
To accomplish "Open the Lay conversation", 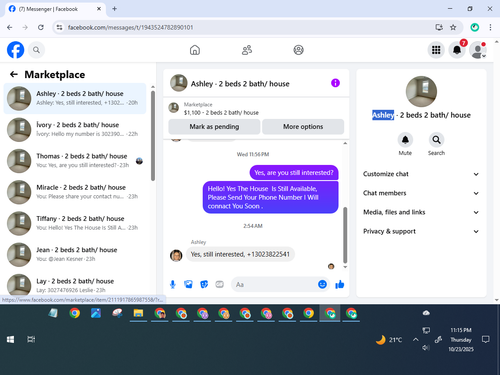I will 75,285.
